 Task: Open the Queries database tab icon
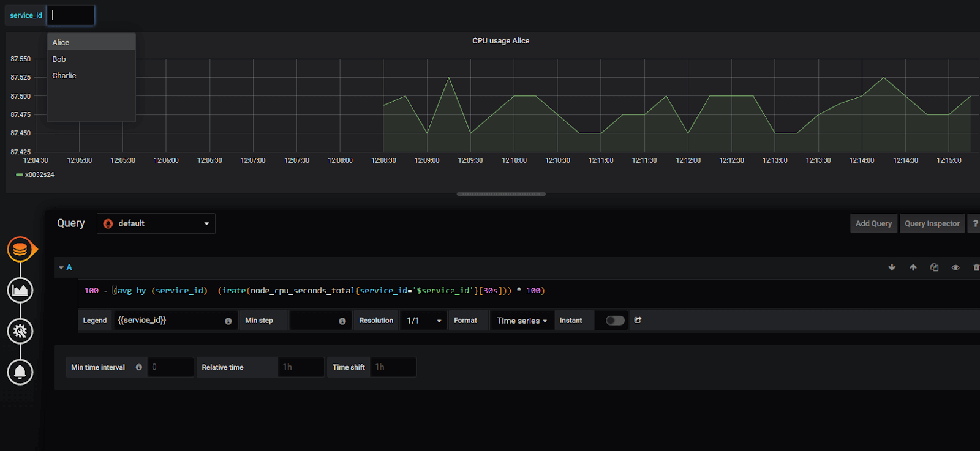(x=20, y=250)
